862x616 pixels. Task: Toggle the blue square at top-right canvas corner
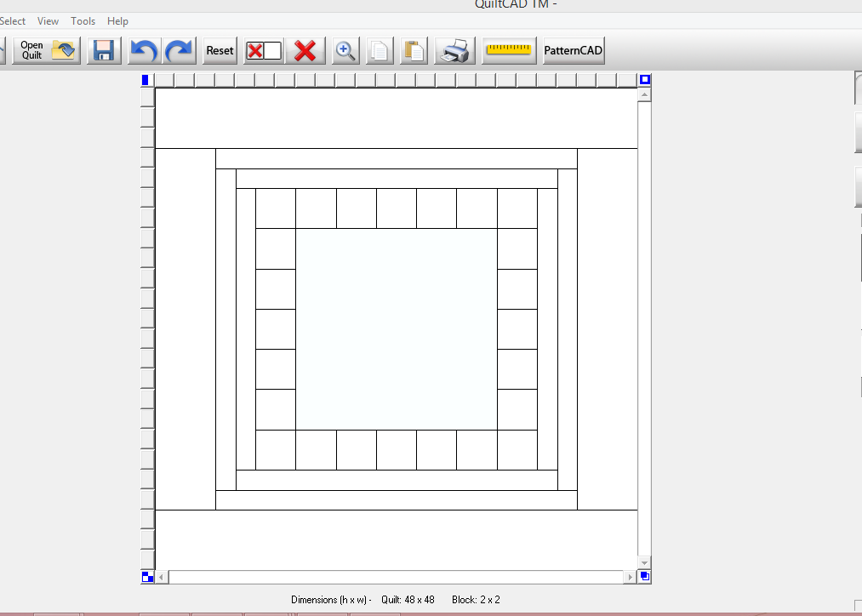[x=645, y=80]
